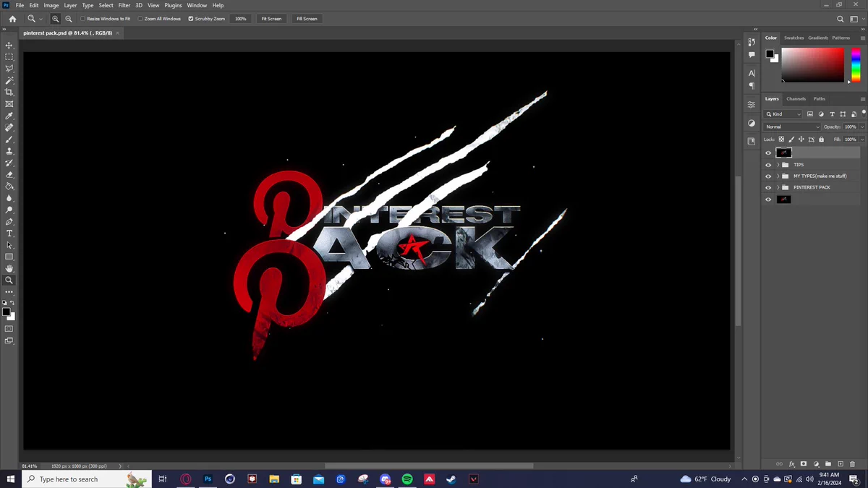The height and width of the screenshot is (488, 868).
Task: Open the History panel icon
Action: [752, 42]
